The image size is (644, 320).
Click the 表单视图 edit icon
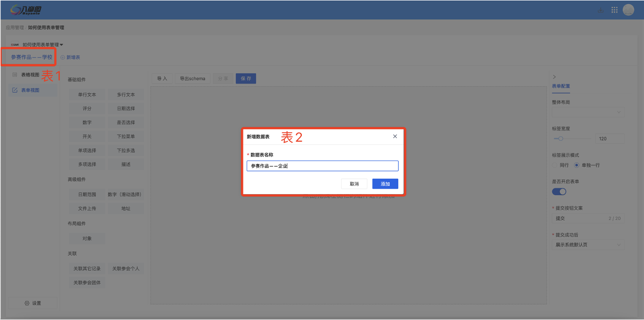coord(15,91)
